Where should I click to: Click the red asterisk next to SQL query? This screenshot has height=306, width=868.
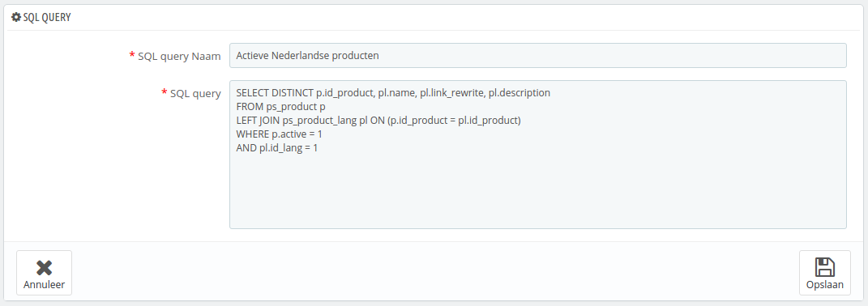(164, 92)
